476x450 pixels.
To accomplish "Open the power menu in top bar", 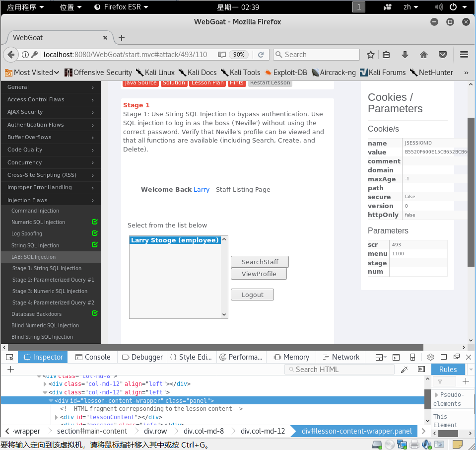I will (x=458, y=7).
